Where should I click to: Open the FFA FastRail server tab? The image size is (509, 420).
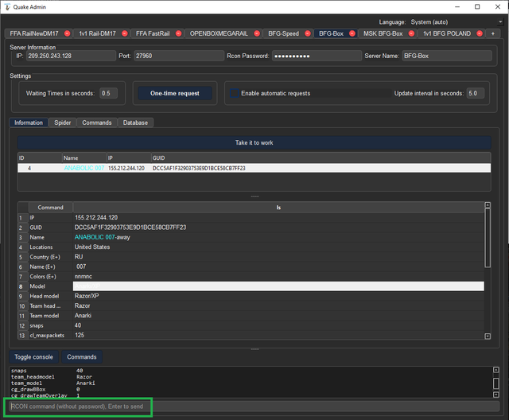pos(153,33)
